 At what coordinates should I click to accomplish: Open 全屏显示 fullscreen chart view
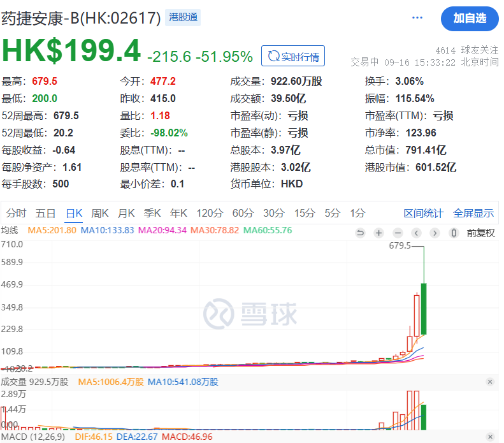[x=473, y=213]
